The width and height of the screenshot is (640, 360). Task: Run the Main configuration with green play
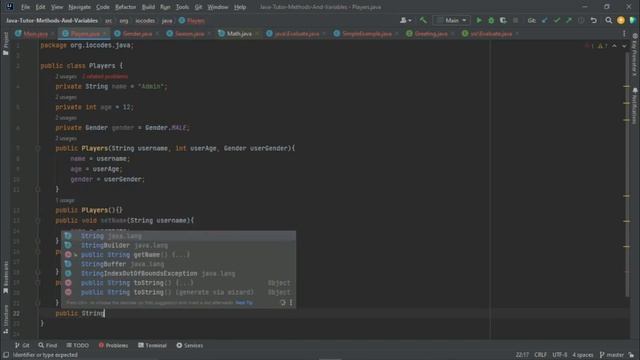coord(479,20)
